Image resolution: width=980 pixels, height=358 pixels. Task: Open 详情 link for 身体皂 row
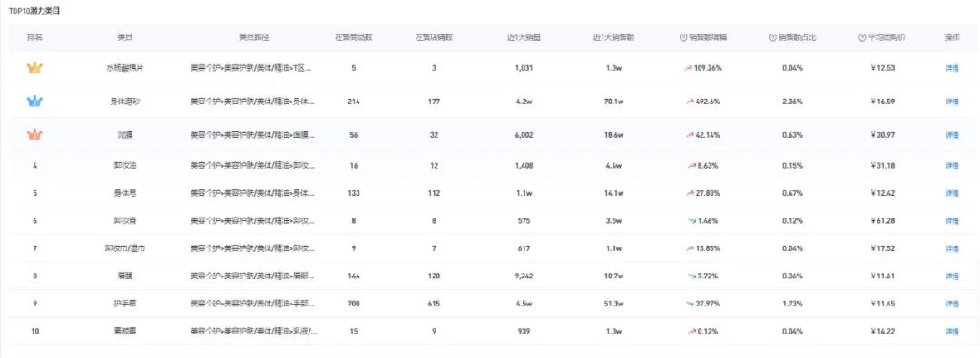952,194
